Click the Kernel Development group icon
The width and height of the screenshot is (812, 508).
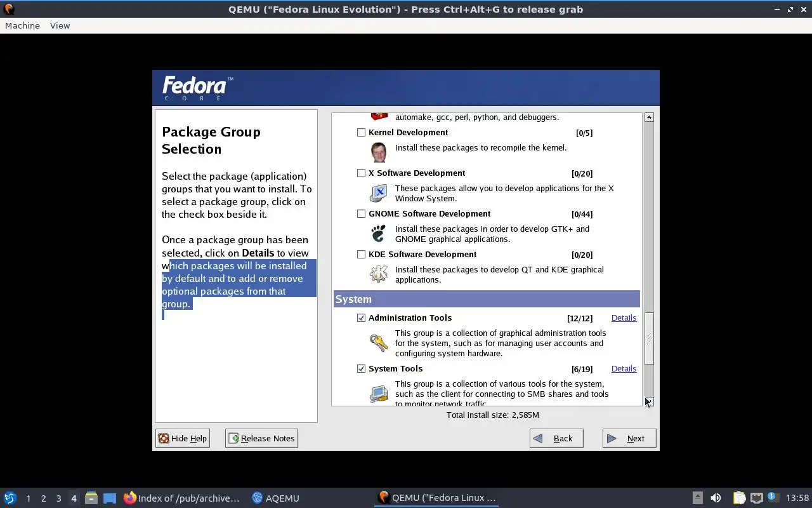click(x=379, y=152)
